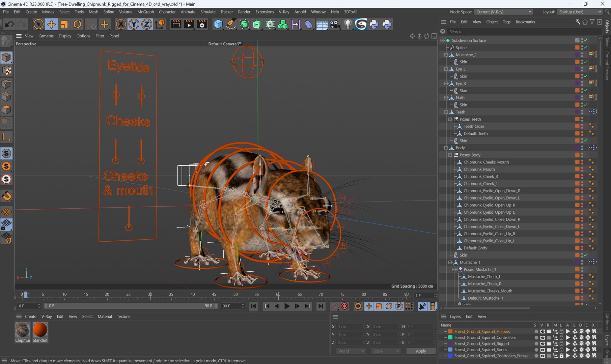Select the Live Selection tool

point(38,24)
